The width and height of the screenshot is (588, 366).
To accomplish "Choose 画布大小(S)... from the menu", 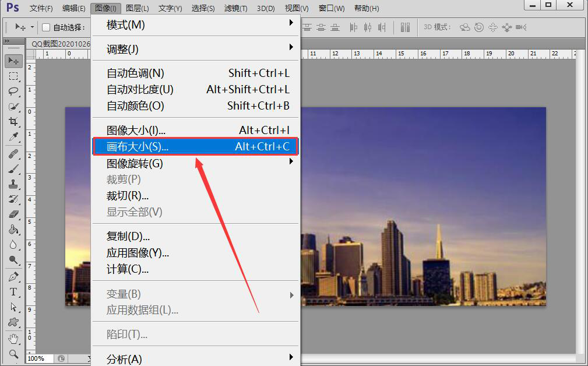I will 195,146.
